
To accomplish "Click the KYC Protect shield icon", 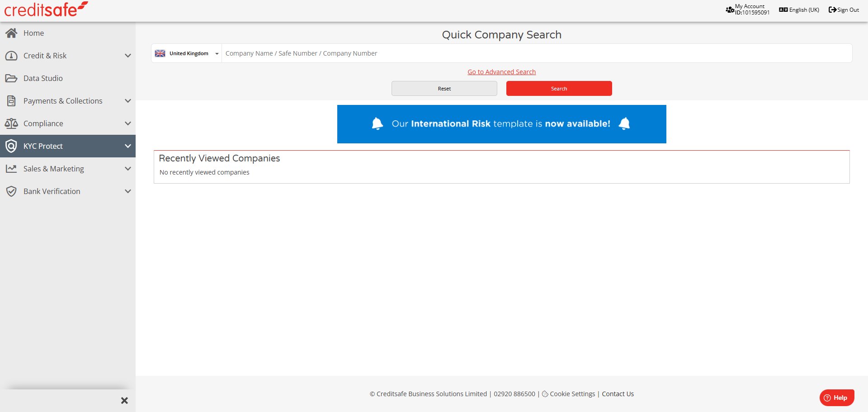I will (x=11, y=146).
